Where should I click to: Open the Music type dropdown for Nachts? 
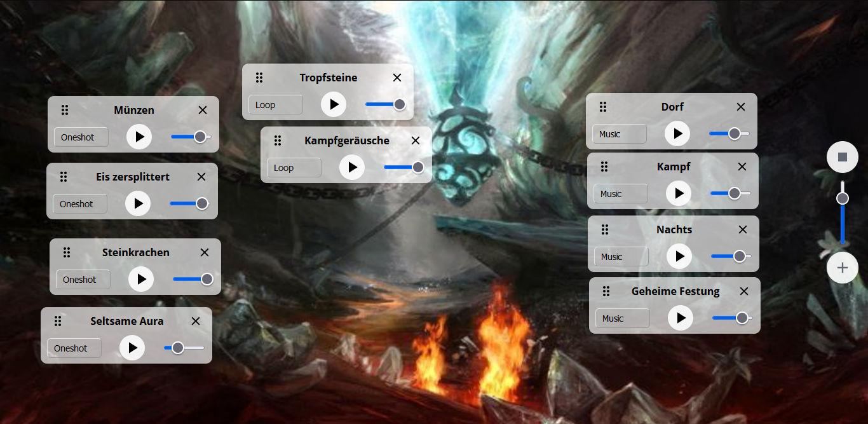[x=621, y=257]
